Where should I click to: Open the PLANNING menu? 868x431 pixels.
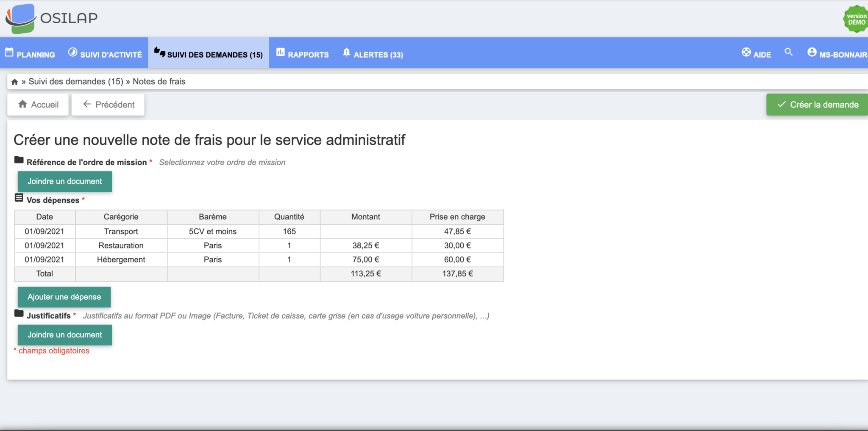[x=30, y=53]
